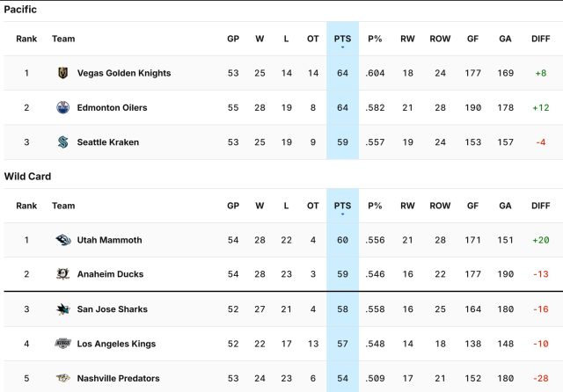The height and width of the screenshot is (392, 563).
Task: Open the San Jose Sharks team link
Action: pyautogui.click(x=113, y=309)
